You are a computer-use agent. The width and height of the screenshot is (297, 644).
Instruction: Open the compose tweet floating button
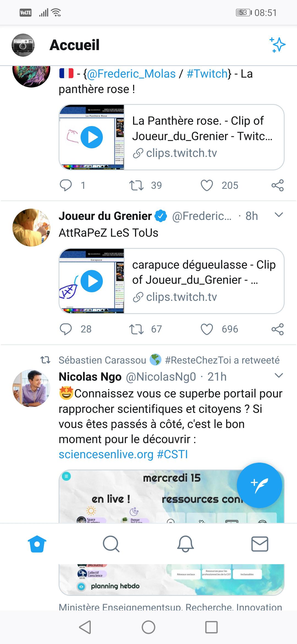point(259,485)
